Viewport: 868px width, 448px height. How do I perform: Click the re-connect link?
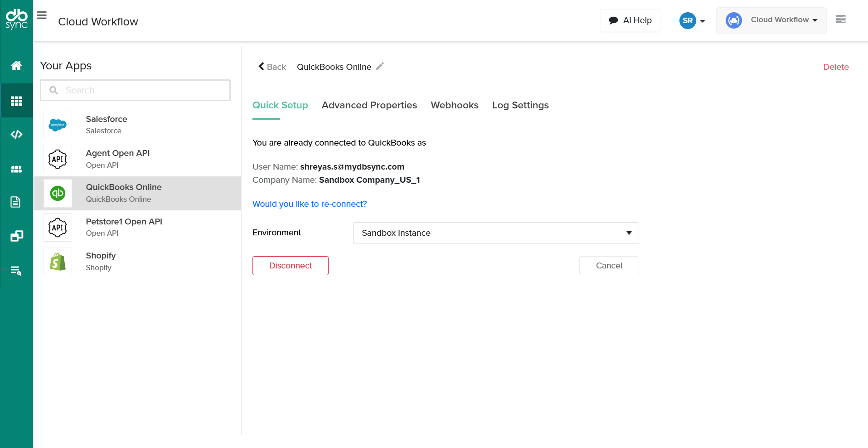(310, 204)
